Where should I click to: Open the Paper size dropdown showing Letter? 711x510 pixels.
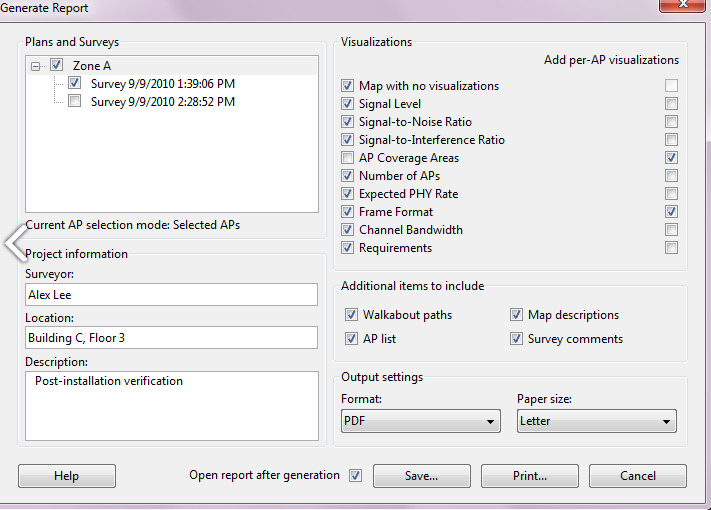pos(597,421)
